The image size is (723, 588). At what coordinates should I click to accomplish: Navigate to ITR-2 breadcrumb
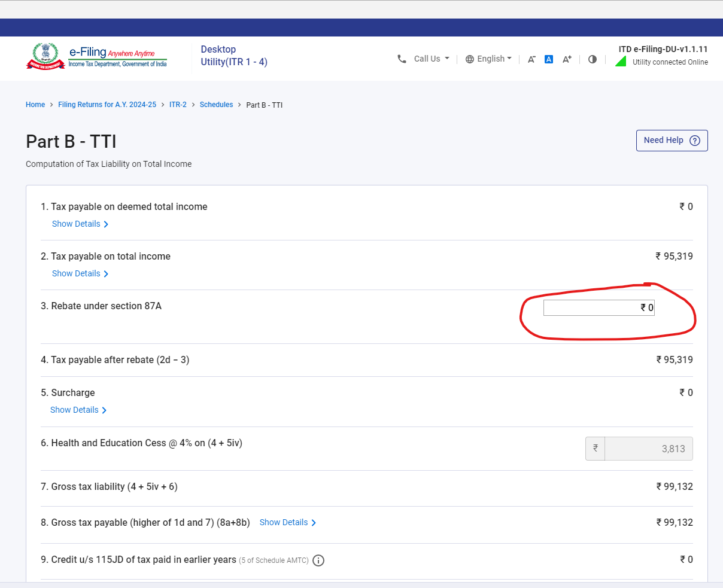coord(178,105)
